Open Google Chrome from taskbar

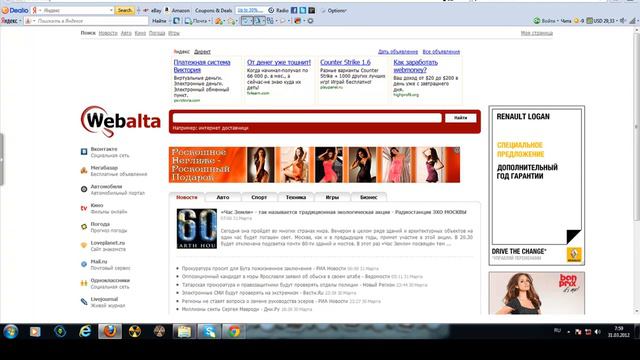tap(234, 331)
